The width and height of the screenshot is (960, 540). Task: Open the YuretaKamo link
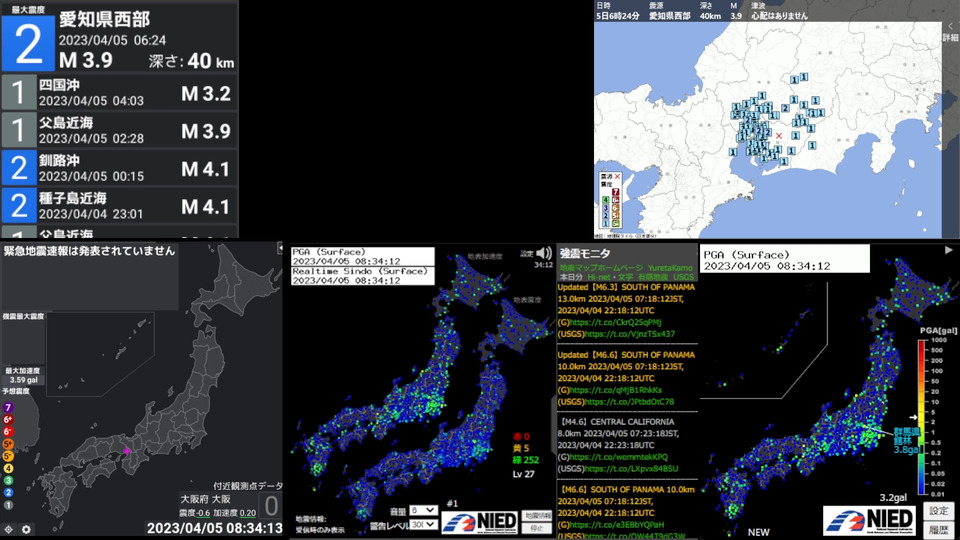[670, 268]
